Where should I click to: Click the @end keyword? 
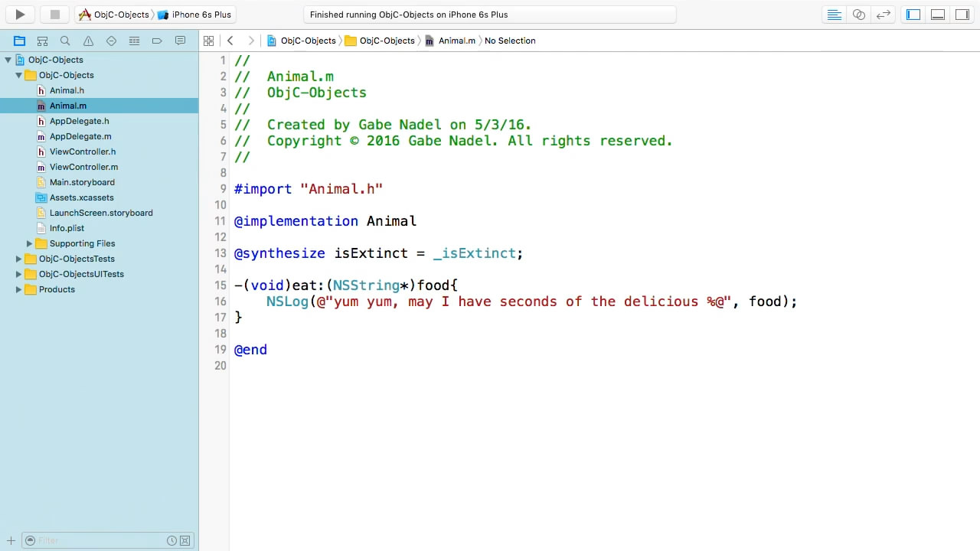coord(250,350)
